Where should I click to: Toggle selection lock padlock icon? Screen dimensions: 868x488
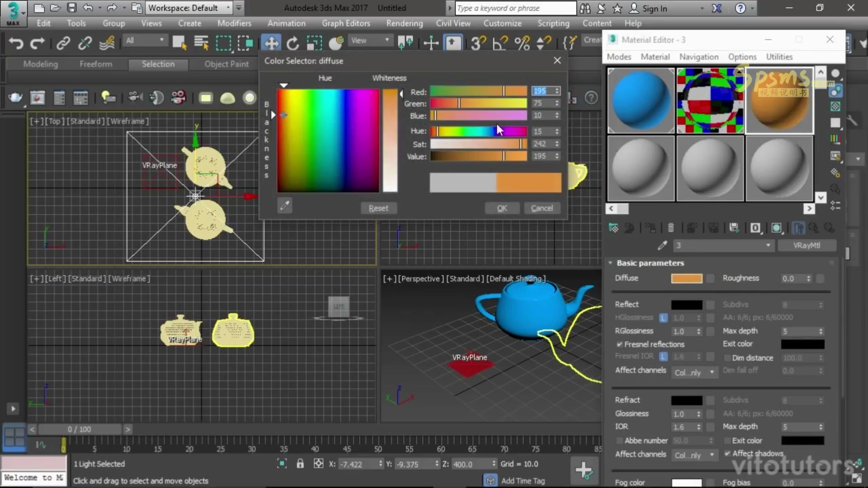300,464
